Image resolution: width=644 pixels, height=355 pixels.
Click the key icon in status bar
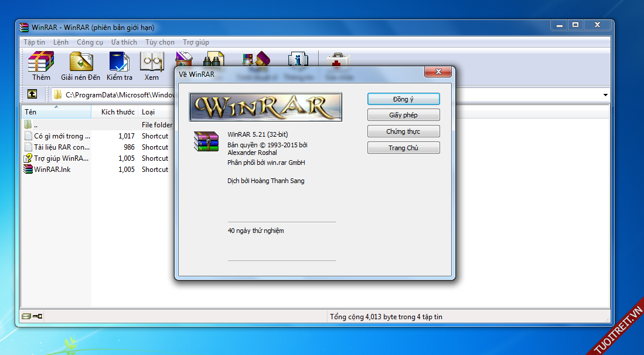pyautogui.click(x=38, y=317)
